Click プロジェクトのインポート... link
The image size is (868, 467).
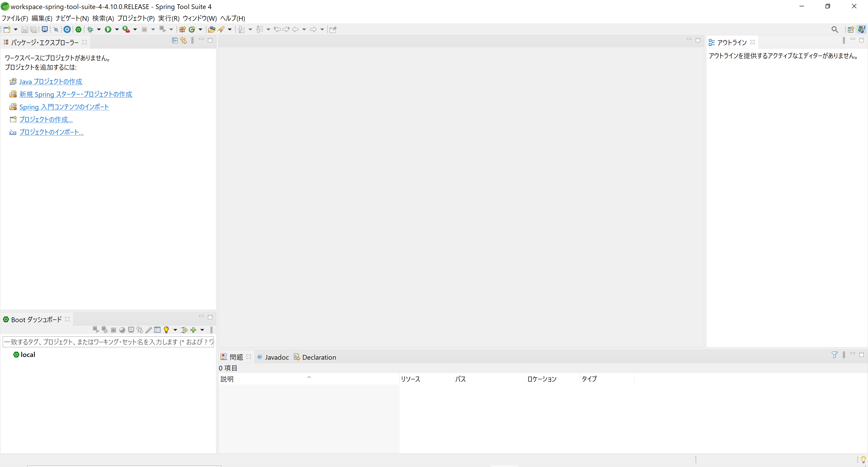[51, 132]
